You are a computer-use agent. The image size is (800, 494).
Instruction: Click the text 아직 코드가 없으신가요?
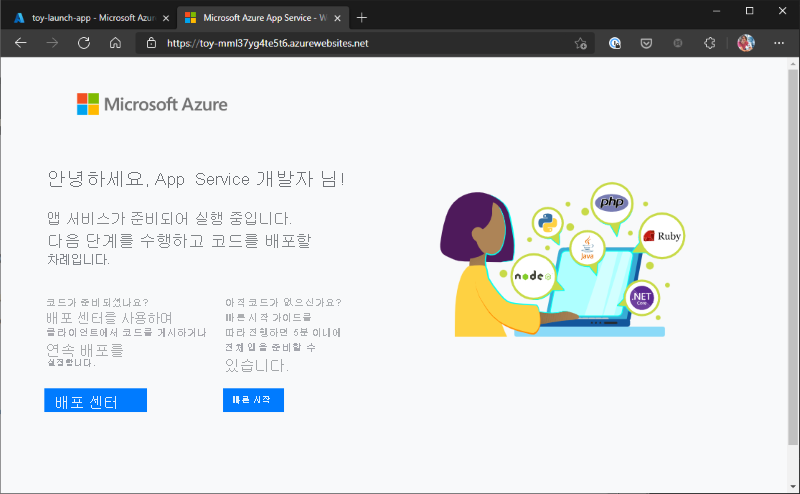[x=283, y=303]
